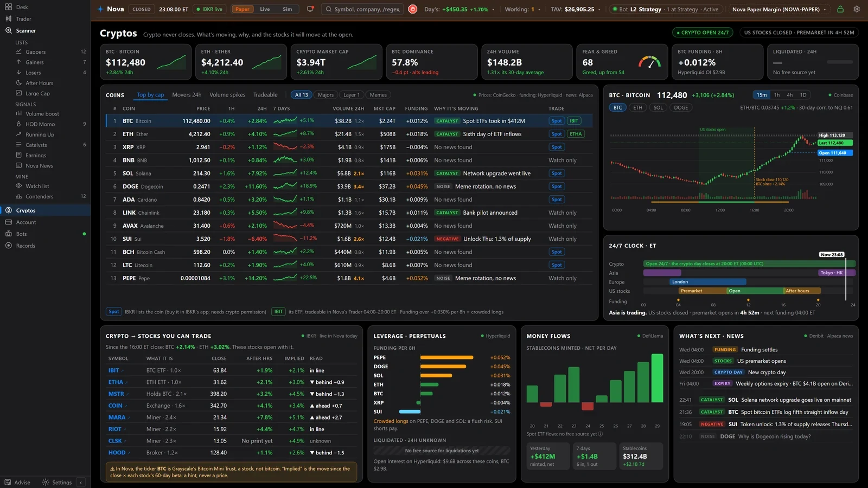Viewport: 868px width, 488px height.
Task: Open the top-right settings gear icon
Action: (857, 9)
